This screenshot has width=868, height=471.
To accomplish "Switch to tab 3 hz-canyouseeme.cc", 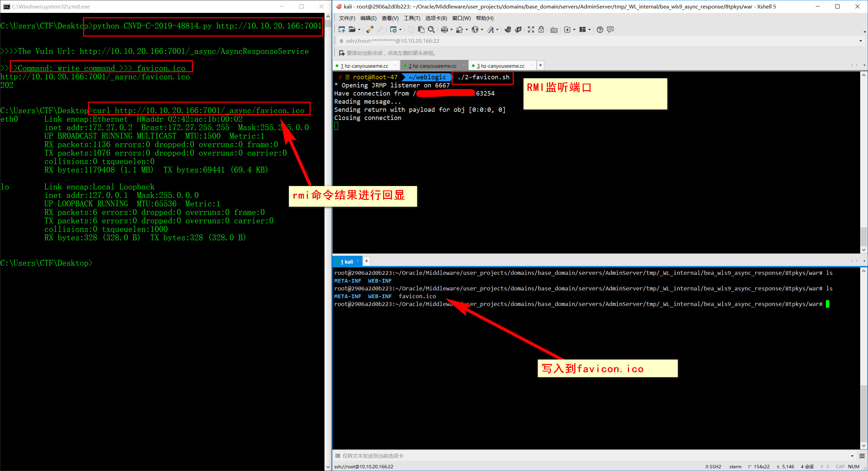I will [500, 66].
